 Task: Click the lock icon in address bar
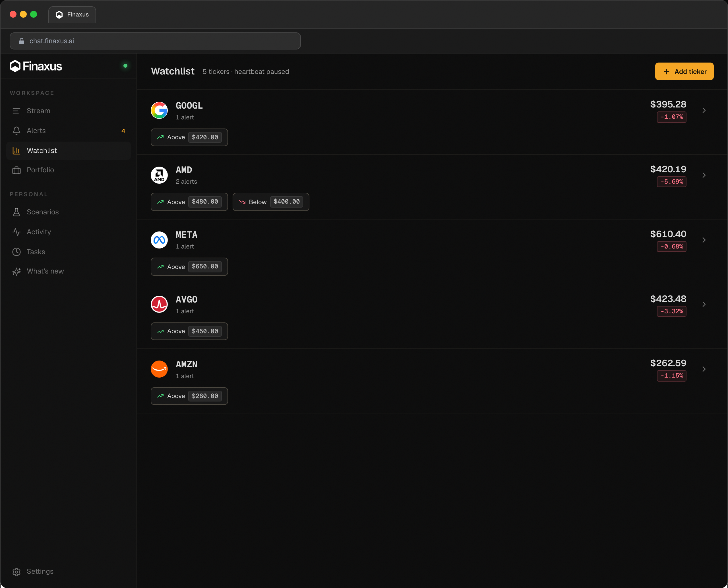pos(22,41)
